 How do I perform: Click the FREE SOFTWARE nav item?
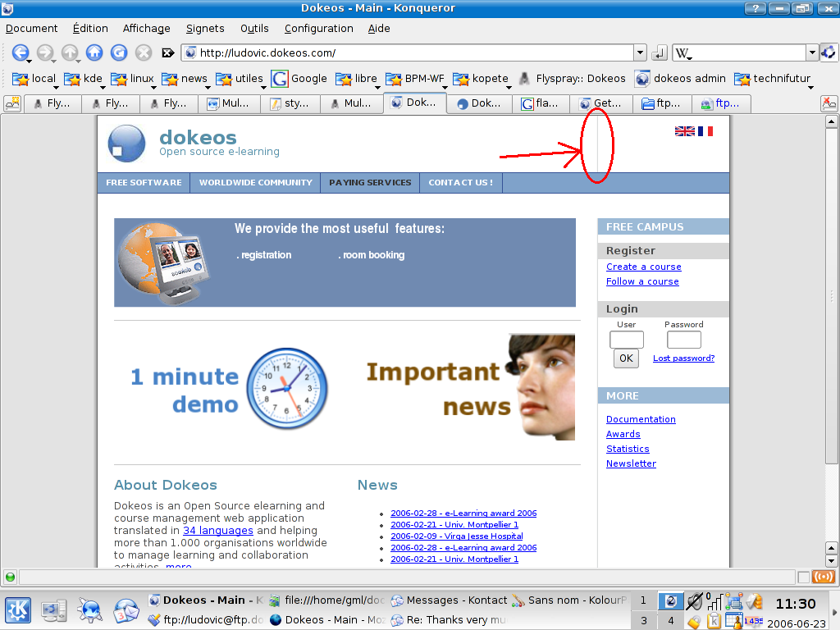[x=144, y=183]
